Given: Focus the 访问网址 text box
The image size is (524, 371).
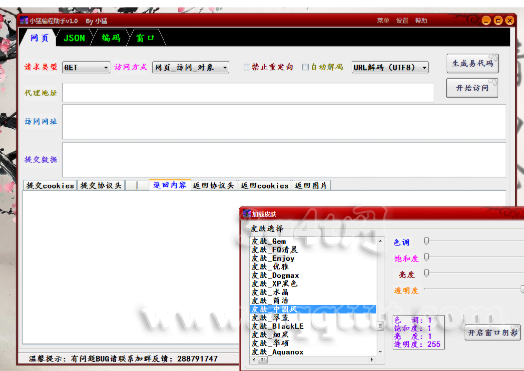Looking at the screenshot, I should tap(284, 122).
